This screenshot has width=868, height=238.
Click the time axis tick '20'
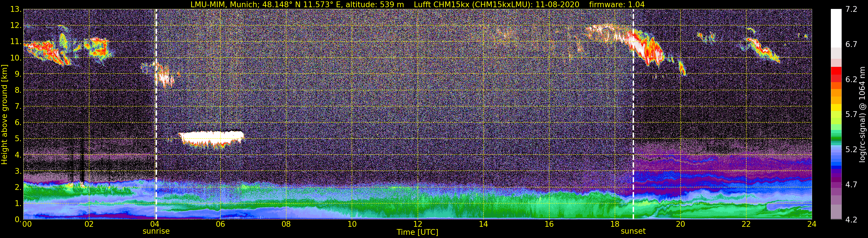point(680,224)
